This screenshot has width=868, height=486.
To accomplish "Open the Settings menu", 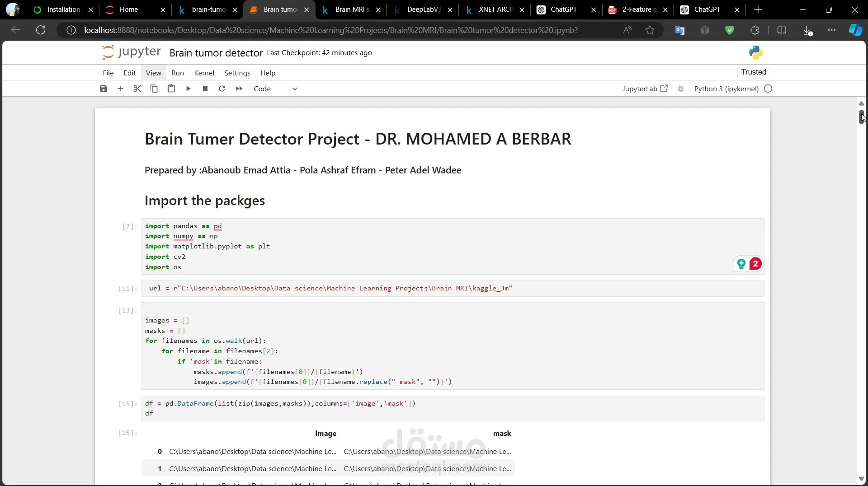I will 237,73.
